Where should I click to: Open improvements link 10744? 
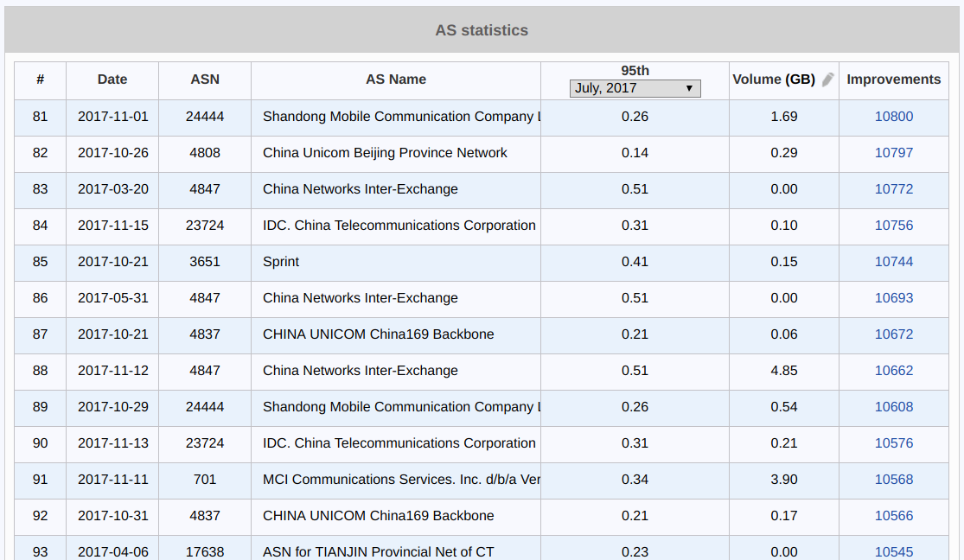click(x=893, y=262)
